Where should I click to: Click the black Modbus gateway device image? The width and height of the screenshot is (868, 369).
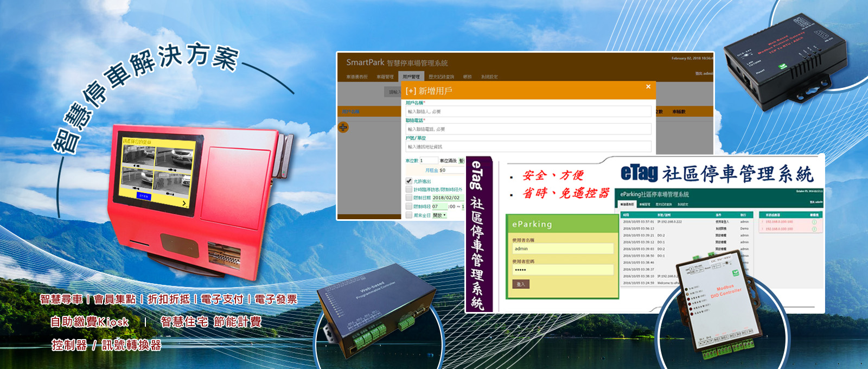click(x=786, y=61)
